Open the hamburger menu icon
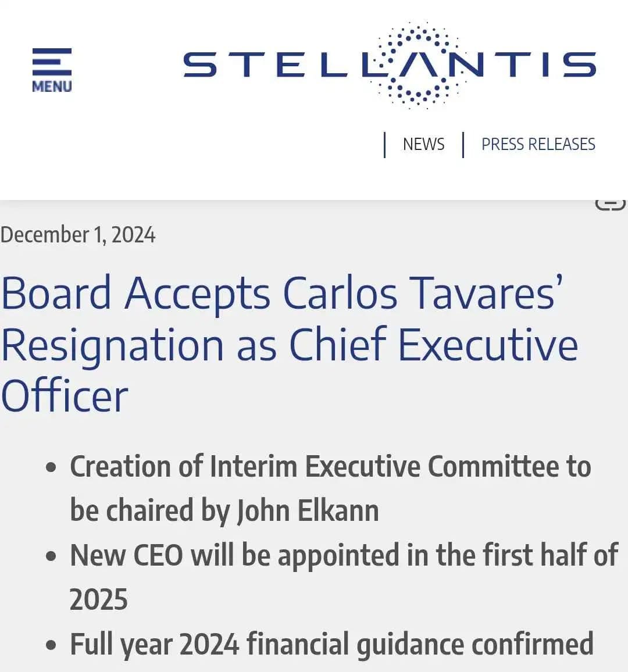Viewport: 628px width, 672px height. pyautogui.click(x=52, y=61)
